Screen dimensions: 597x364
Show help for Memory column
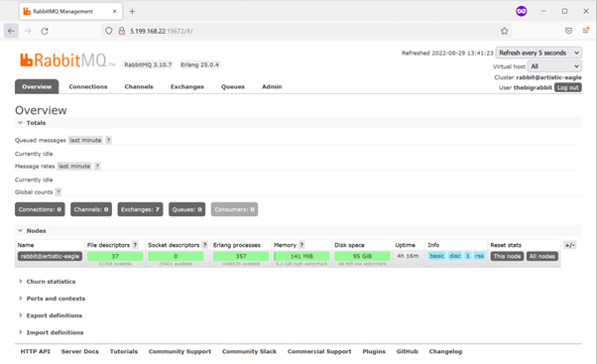(x=301, y=245)
